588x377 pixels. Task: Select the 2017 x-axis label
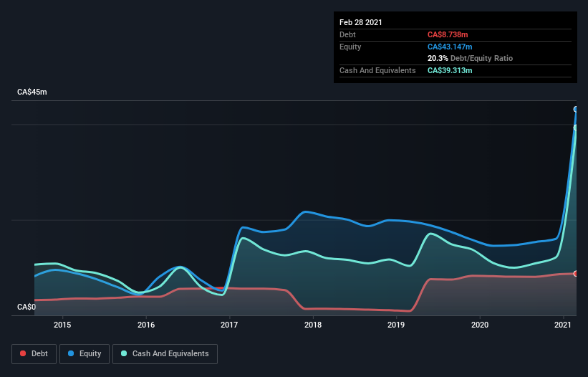click(x=229, y=325)
